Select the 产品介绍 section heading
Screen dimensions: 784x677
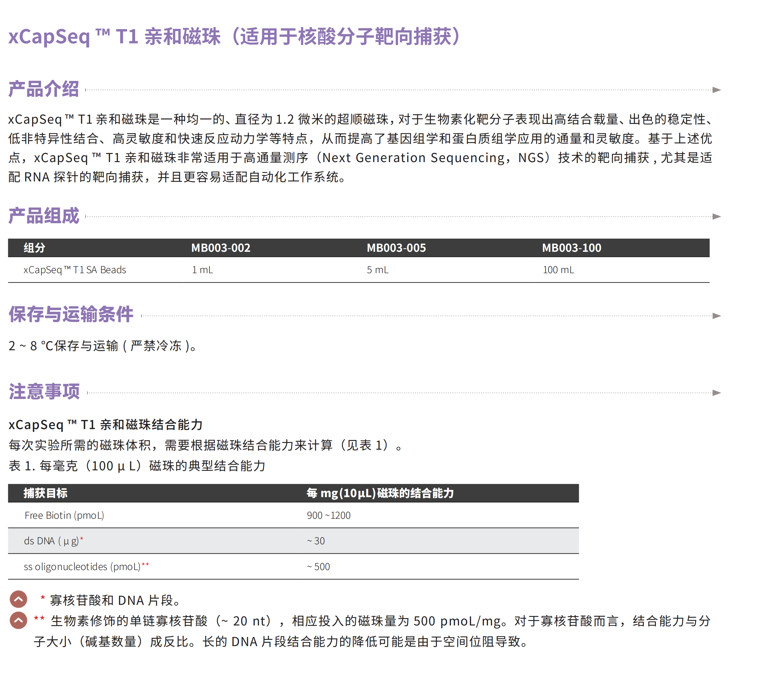[44, 89]
